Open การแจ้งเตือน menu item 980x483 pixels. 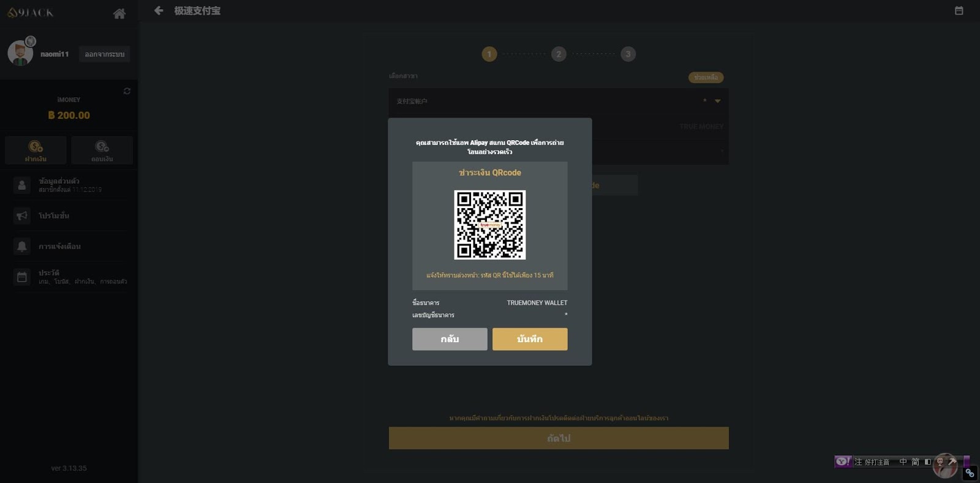pyautogui.click(x=70, y=246)
